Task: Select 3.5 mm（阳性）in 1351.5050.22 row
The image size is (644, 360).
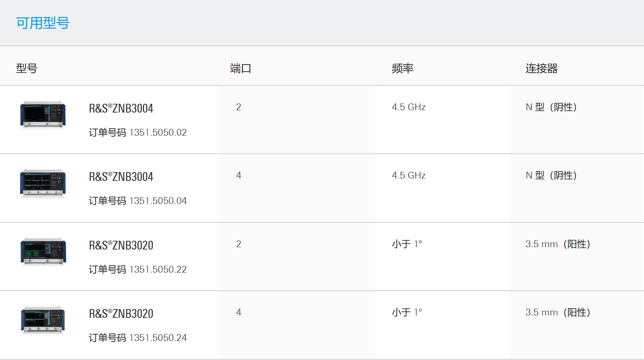Action: (x=558, y=244)
